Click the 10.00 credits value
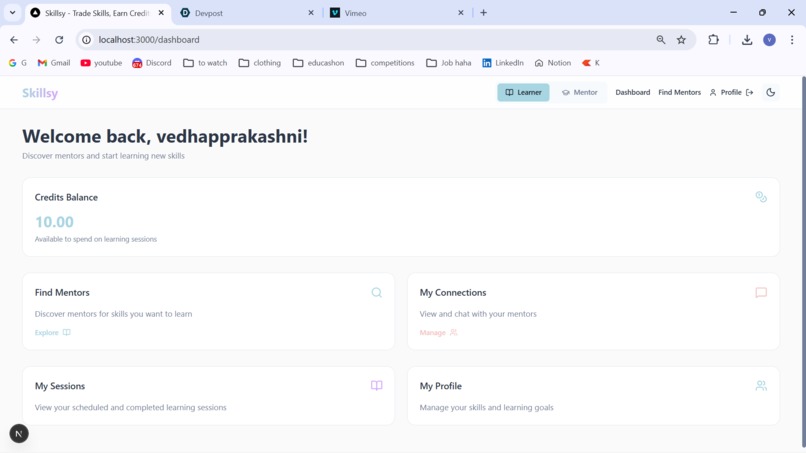The image size is (806, 453). pos(54,222)
